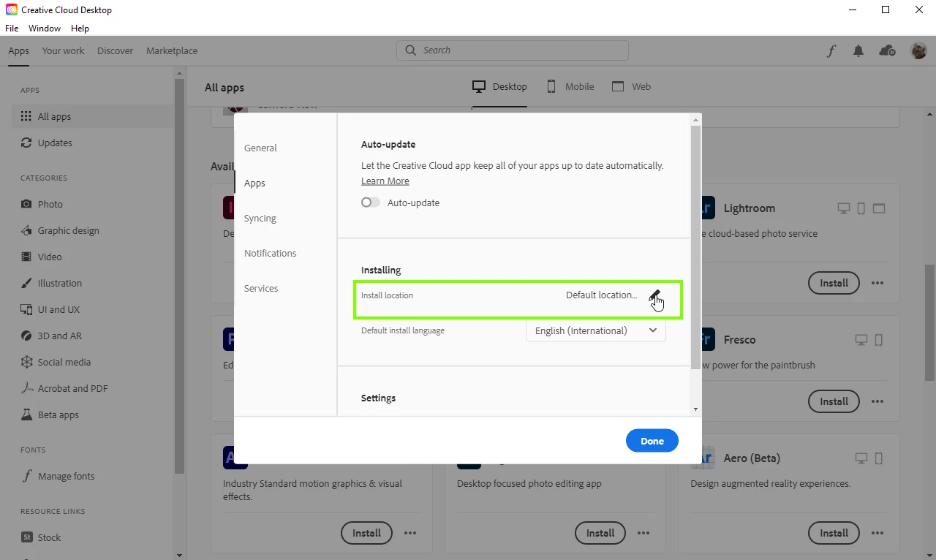Image resolution: width=936 pixels, height=560 pixels.
Task: Click the pencil icon to edit install location
Action: pyautogui.click(x=654, y=295)
